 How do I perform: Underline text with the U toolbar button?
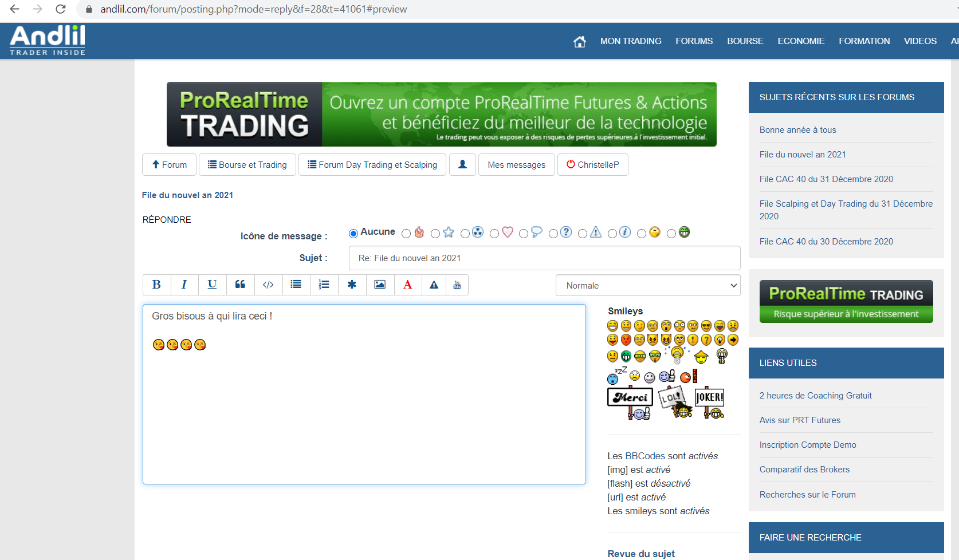pos(213,285)
